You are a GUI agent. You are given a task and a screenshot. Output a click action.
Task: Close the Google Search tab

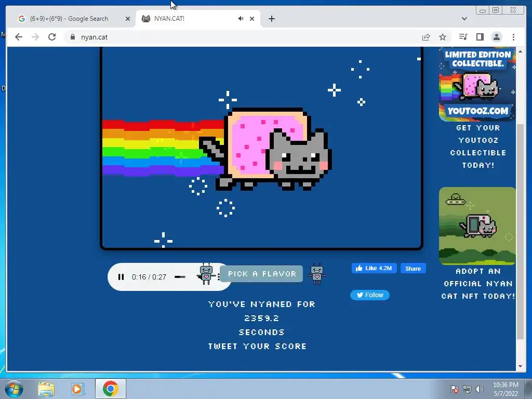(x=128, y=19)
